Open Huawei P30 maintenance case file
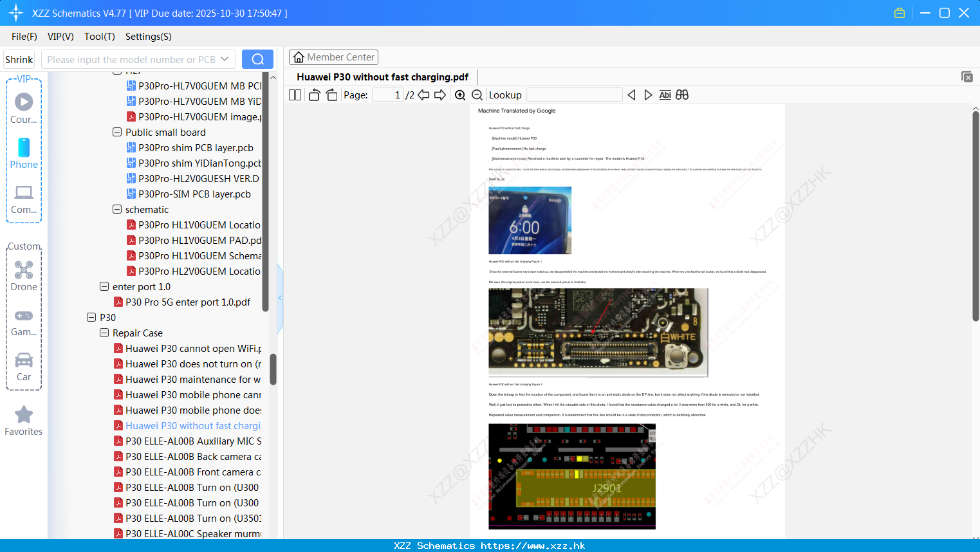Screen dimensions: 980x552 click(x=187, y=380)
